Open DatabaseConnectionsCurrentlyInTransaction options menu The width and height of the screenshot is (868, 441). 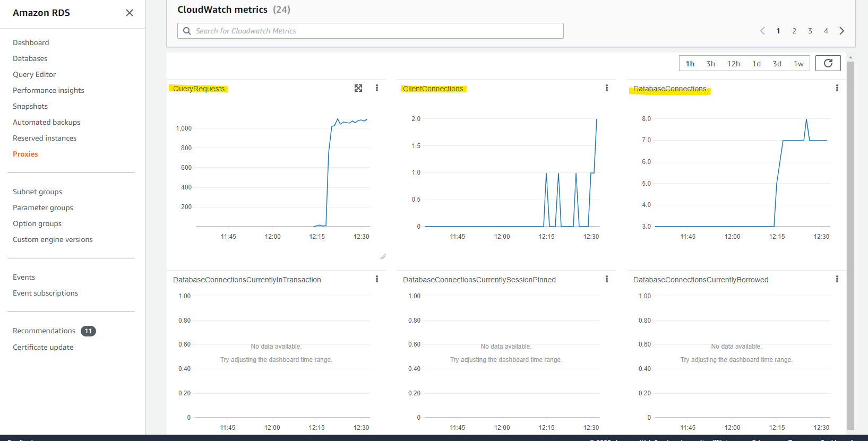click(377, 279)
